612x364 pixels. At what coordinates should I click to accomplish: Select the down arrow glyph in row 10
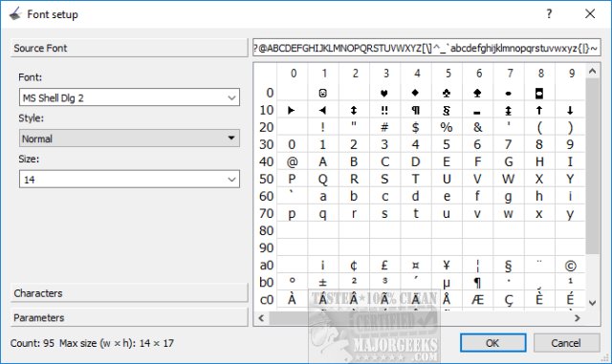(570, 110)
